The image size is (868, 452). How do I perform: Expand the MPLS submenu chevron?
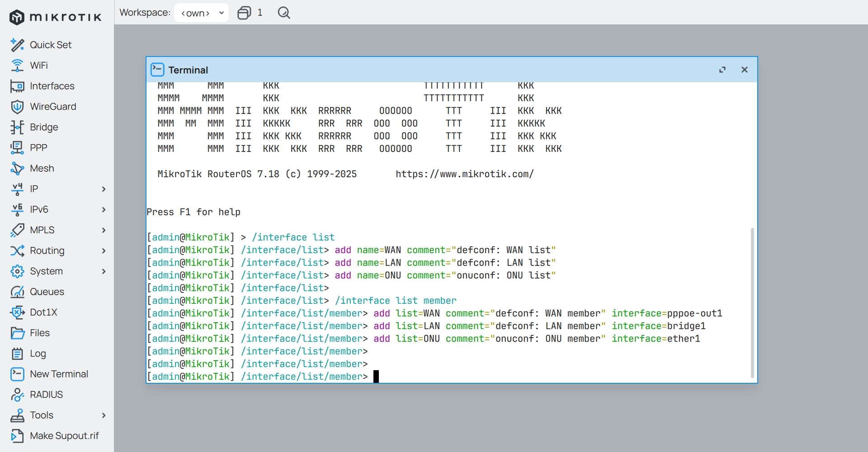click(104, 230)
